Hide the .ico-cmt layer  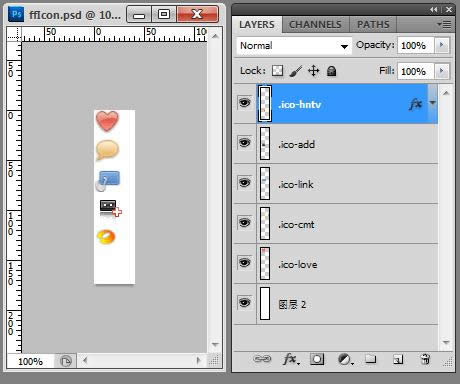click(244, 223)
